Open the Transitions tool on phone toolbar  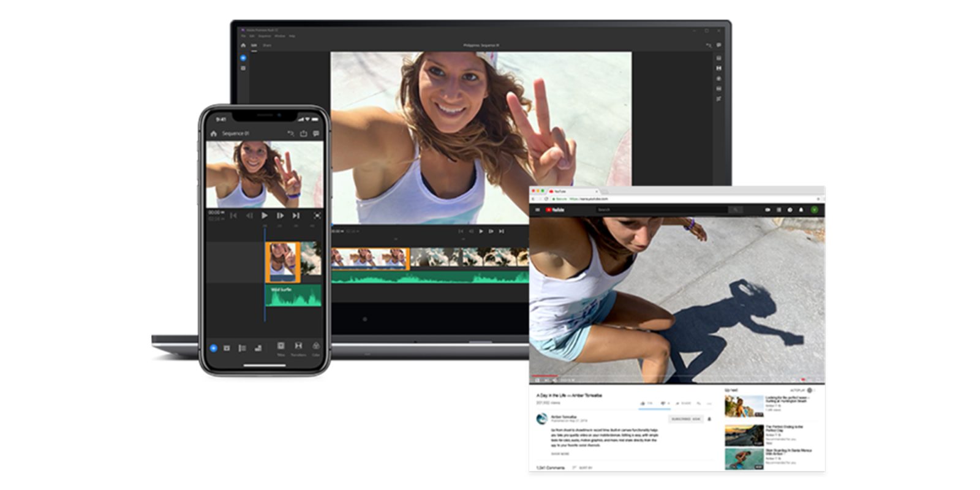click(x=298, y=347)
